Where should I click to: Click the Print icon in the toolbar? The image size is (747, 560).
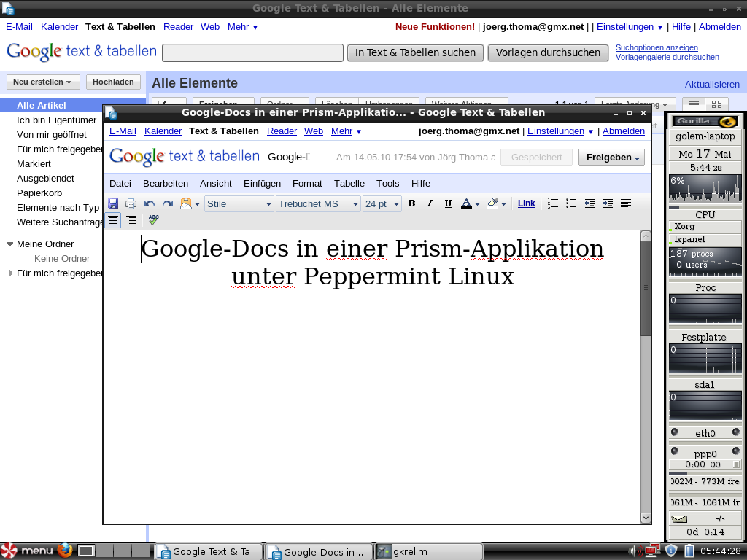click(x=131, y=203)
